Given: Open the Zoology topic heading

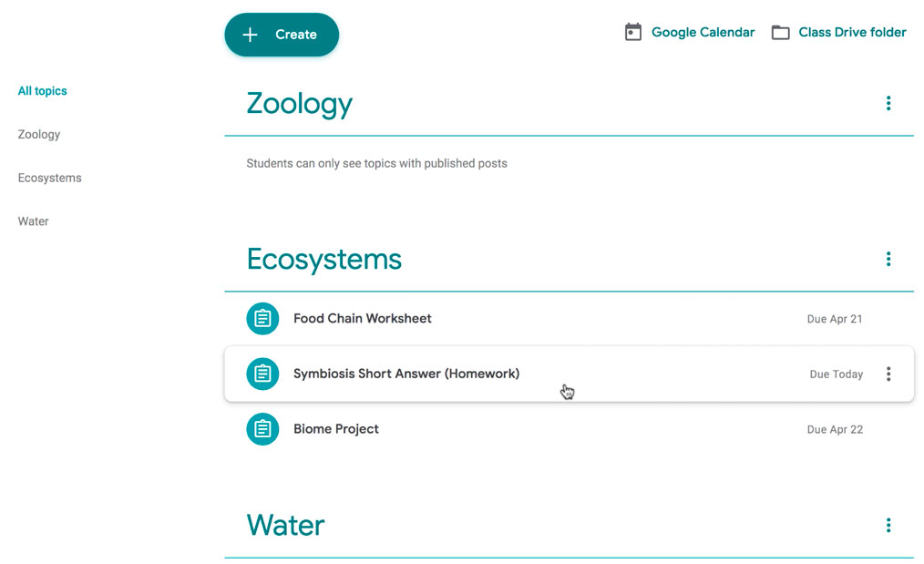Looking at the screenshot, I should click(300, 104).
